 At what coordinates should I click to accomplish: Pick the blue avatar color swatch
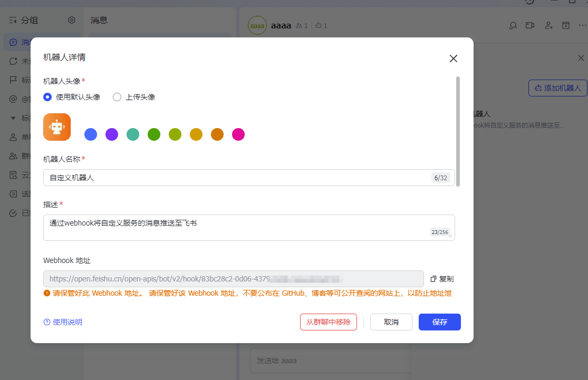pos(91,134)
